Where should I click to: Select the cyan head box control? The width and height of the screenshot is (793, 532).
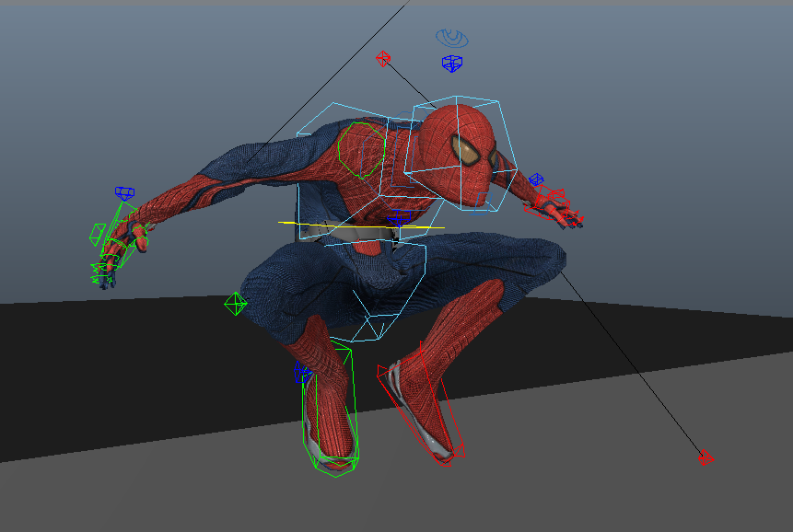[461, 154]
